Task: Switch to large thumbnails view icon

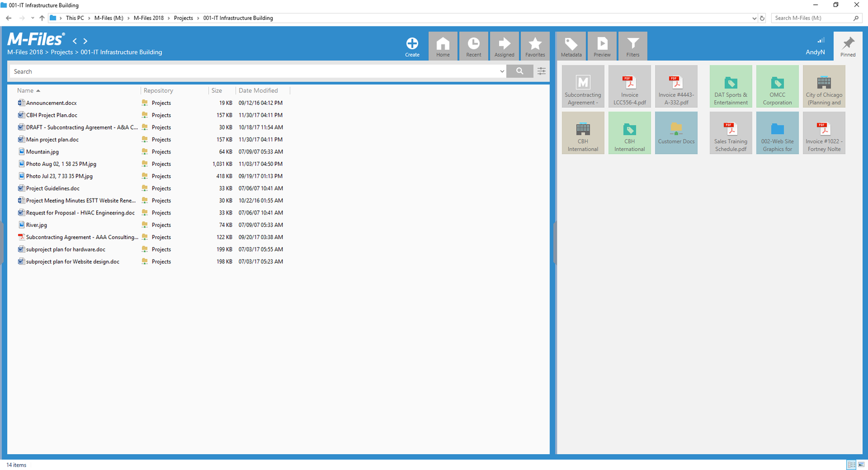Action: click(x=861, y=465)
